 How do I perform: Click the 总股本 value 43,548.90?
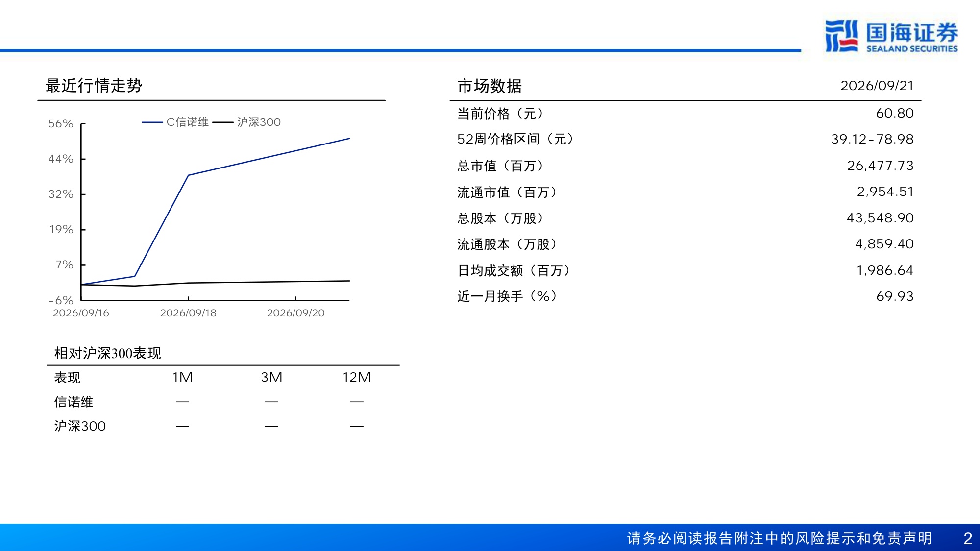point(881,218)
